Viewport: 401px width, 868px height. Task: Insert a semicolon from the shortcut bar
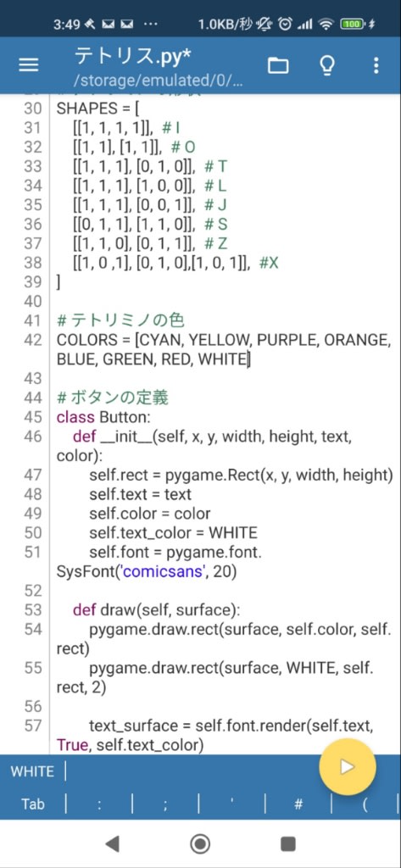[x=165, y=804]
